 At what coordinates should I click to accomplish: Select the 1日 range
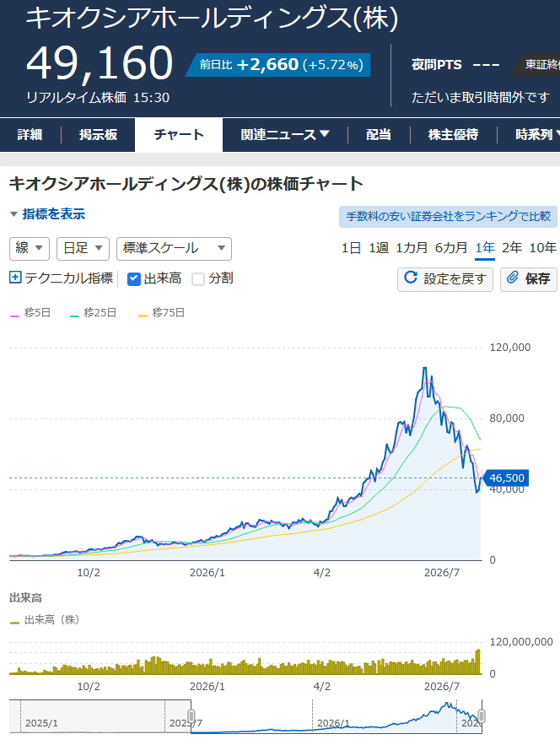351,248
